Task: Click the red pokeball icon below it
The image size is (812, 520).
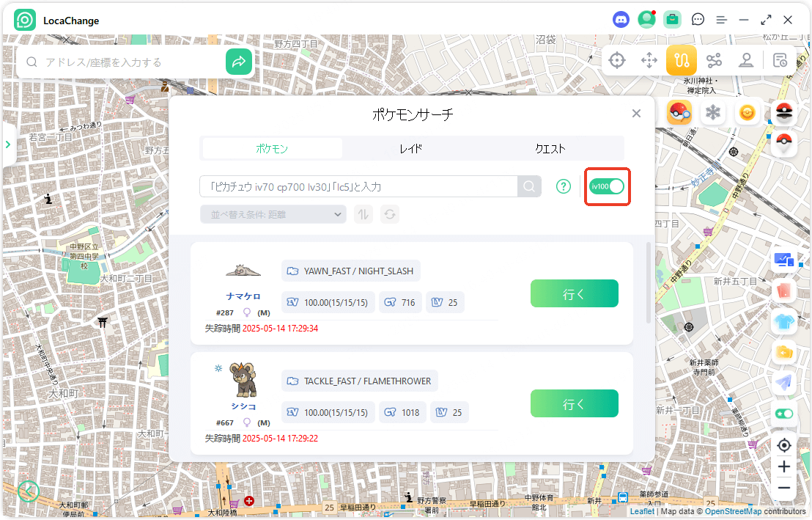Action: 784,142
